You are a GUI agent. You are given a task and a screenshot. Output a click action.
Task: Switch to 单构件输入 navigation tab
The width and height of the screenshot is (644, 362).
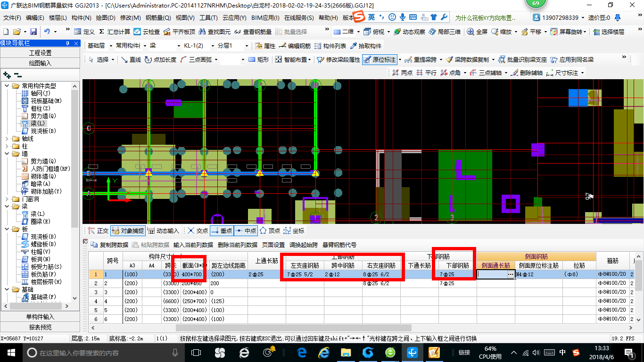point(40,317)
